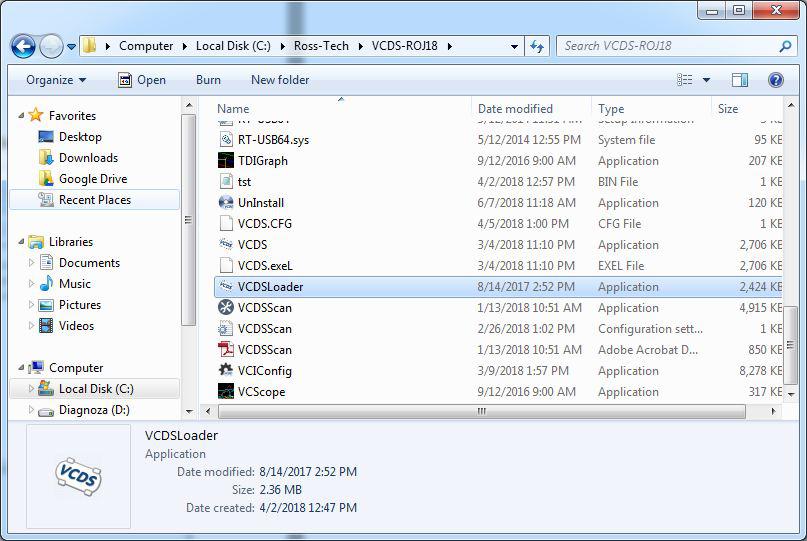The width and height of the screenshot is (807, 541).
Task: Click Burn in the toolbar
Action: [208, 80]
